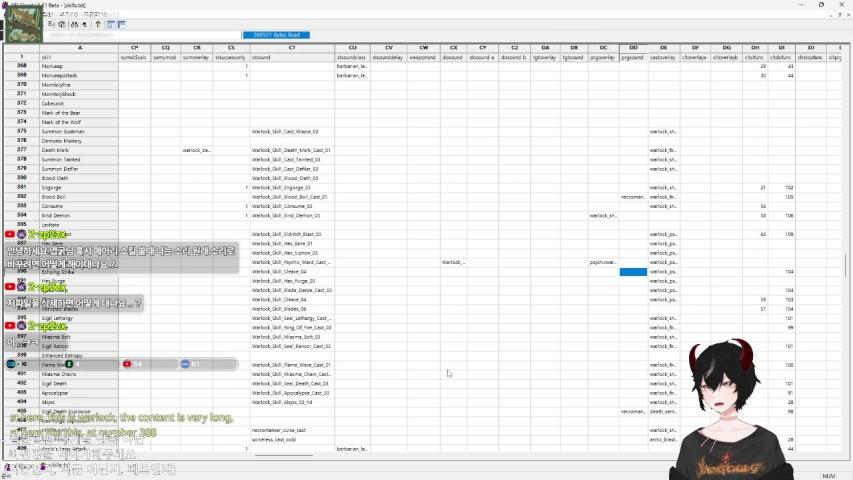Viewport: 853px width, 480px height.
Task: Click the 'Blood Oath' skill cell
Action: (x=79, y=178)
